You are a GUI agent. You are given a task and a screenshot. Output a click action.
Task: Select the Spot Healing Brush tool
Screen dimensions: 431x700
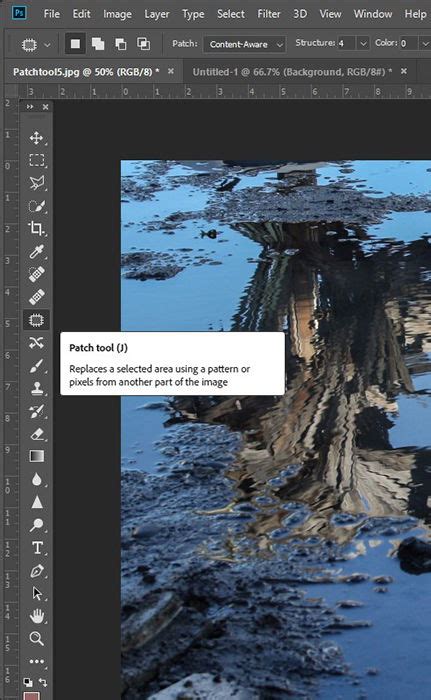point(37,274)
